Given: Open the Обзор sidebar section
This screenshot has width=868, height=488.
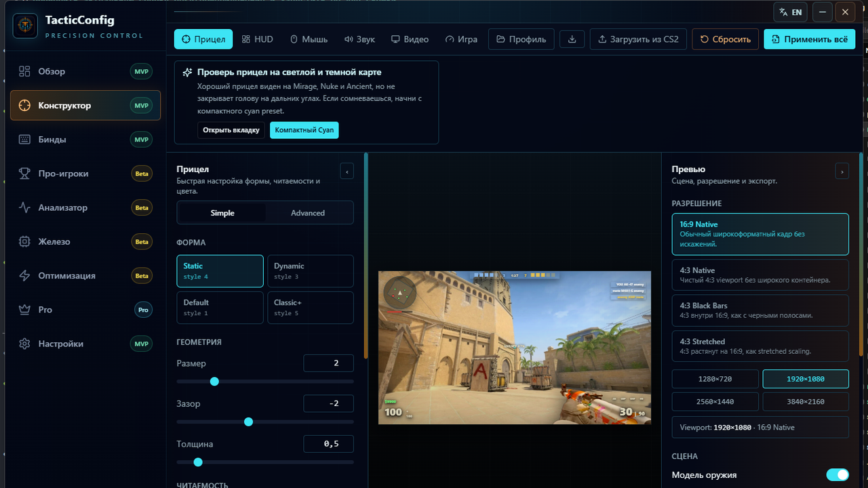Looking at the screenshot, I should point(85,71).
